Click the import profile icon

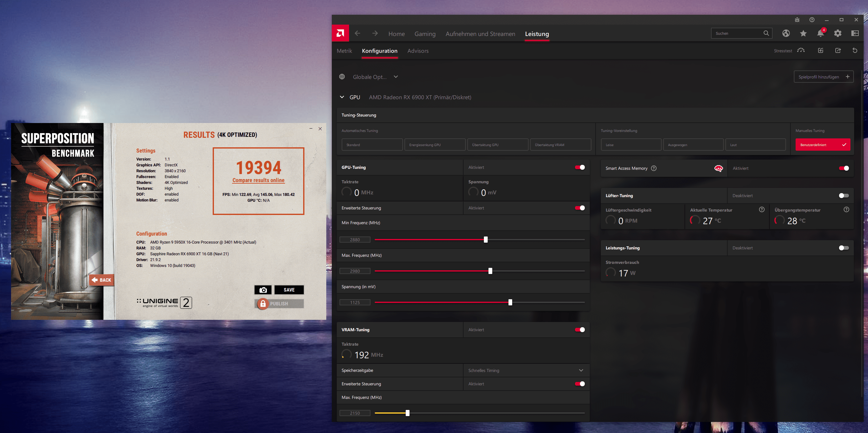pyautogui.click(x=821, y=50)
